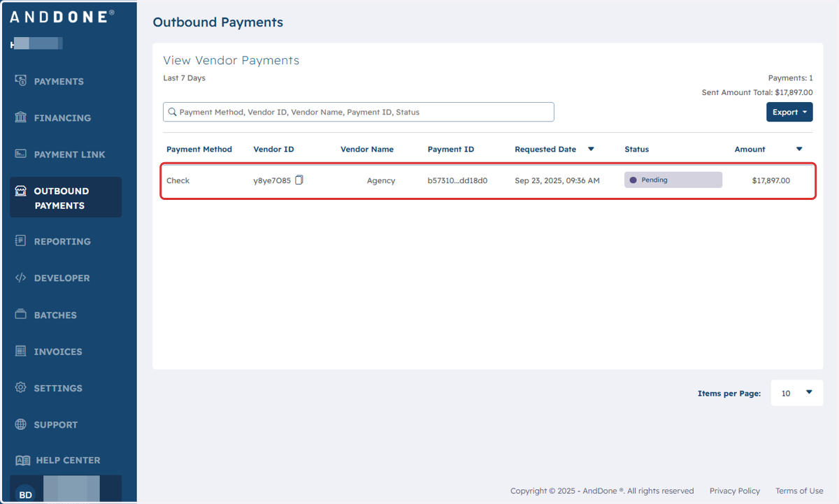This screenshot has width=839, height=504.
Task: Open the Reporting menu label
Action: 62,241
